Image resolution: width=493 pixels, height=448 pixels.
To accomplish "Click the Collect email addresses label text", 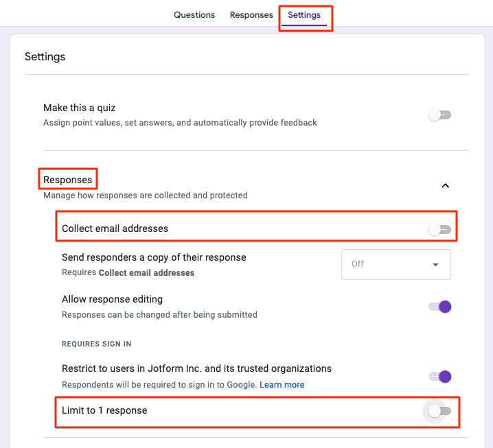I will pos(115,228).
